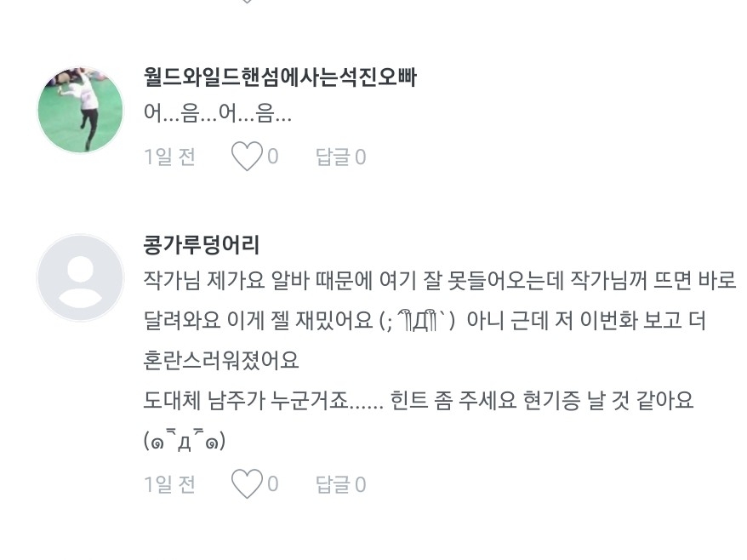Click the text 혼란스러워졌어요

coord(221,361)
